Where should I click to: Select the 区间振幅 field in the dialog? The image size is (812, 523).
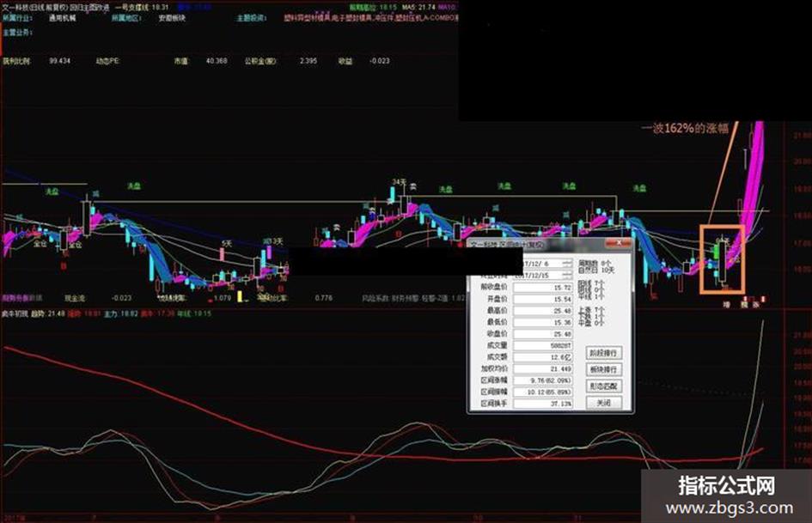[x=543, y=392]
